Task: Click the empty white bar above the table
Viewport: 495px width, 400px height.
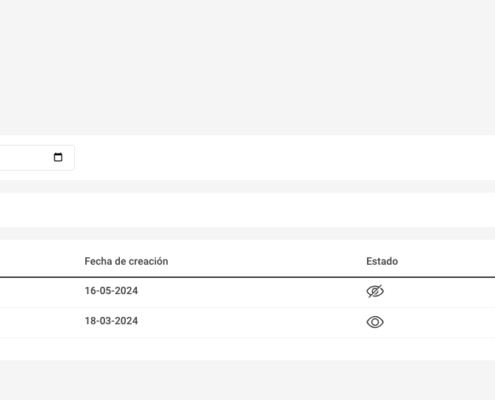Action: tap(247, 210)
